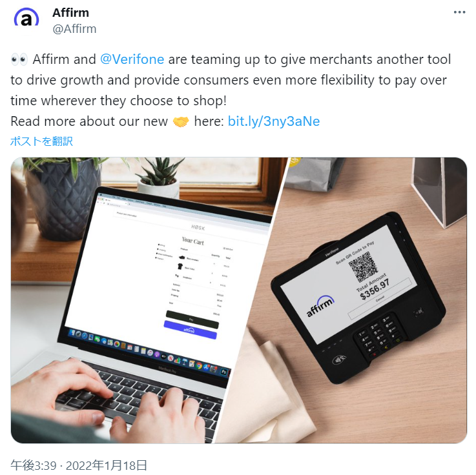Click the QR code on Verifone terminal
This screenshot has height=475, width=476.
363,267
